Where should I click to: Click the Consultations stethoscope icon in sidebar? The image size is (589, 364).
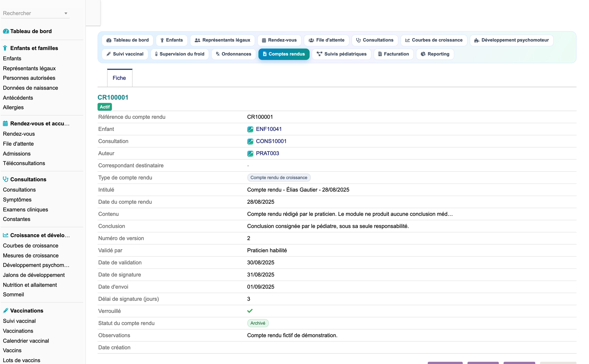[5, 179]
